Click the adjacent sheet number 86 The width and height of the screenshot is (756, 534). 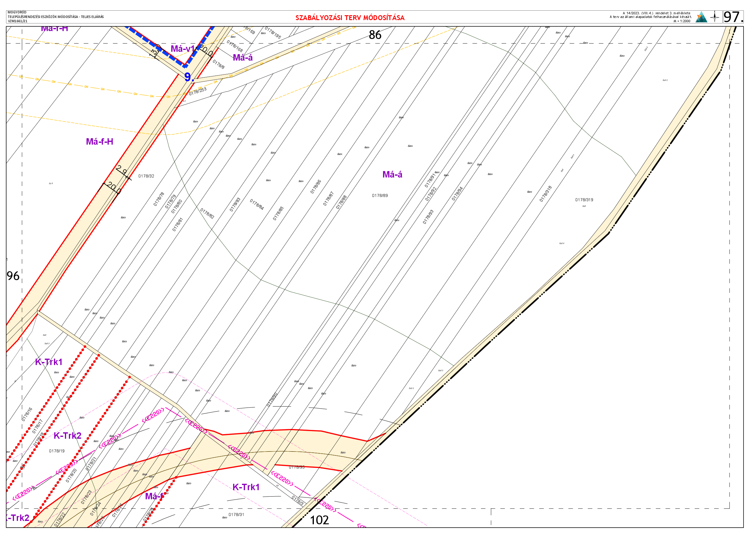pyautogui.click(x=375, y=35)
